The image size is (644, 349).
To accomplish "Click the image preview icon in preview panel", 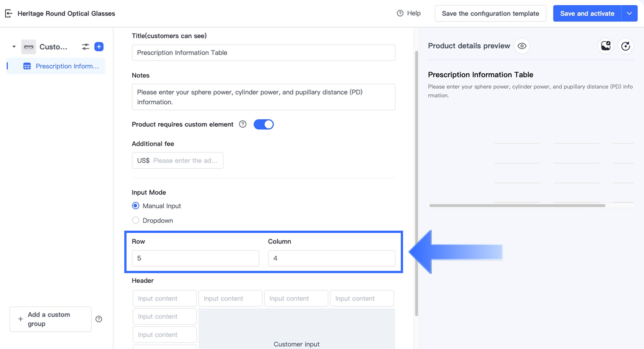I will [x=606, y=46].
